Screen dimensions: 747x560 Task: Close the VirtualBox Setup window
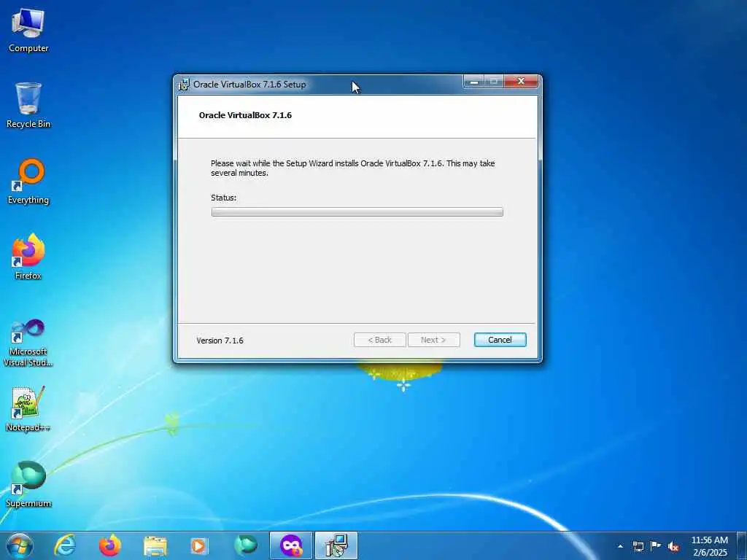[521, 82]
